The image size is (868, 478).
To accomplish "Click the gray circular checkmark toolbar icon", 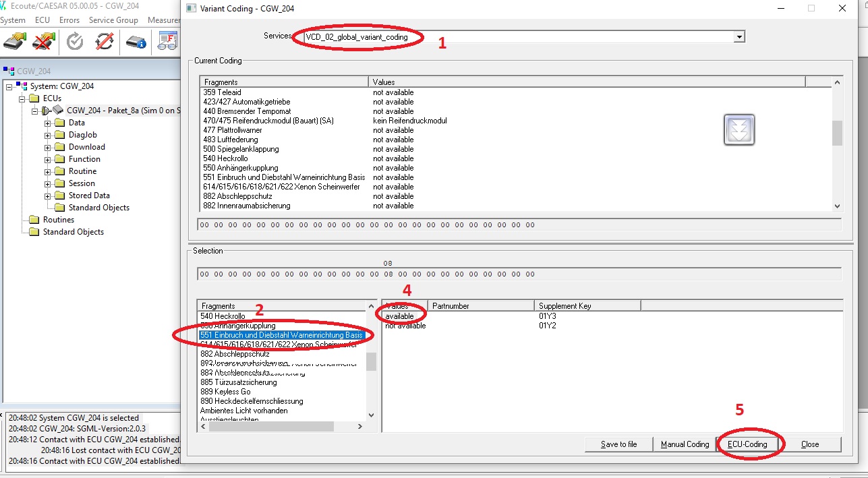I will 75,42.
